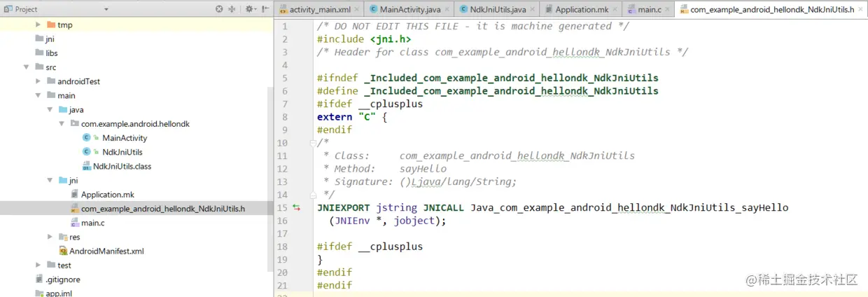Select com_example_android_hellondk_NdkJniUtils.h in project tree
The image size is (868, 297).
162,209
